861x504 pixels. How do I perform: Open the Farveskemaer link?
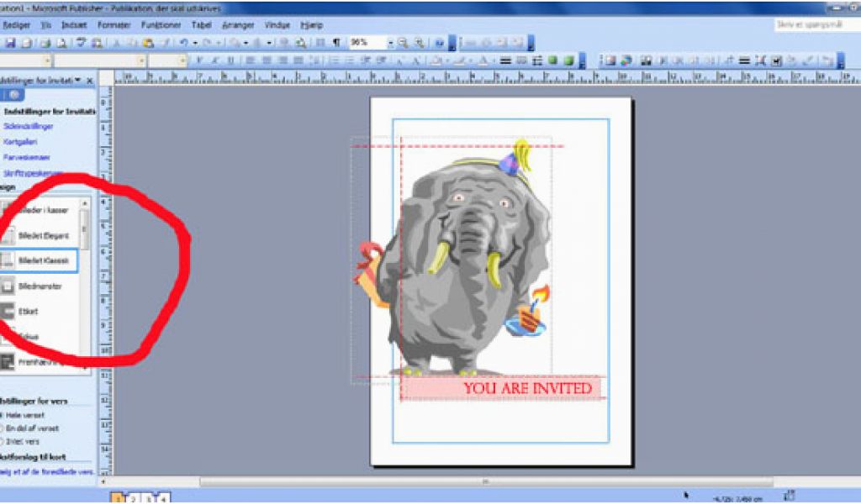click(26, 157)
